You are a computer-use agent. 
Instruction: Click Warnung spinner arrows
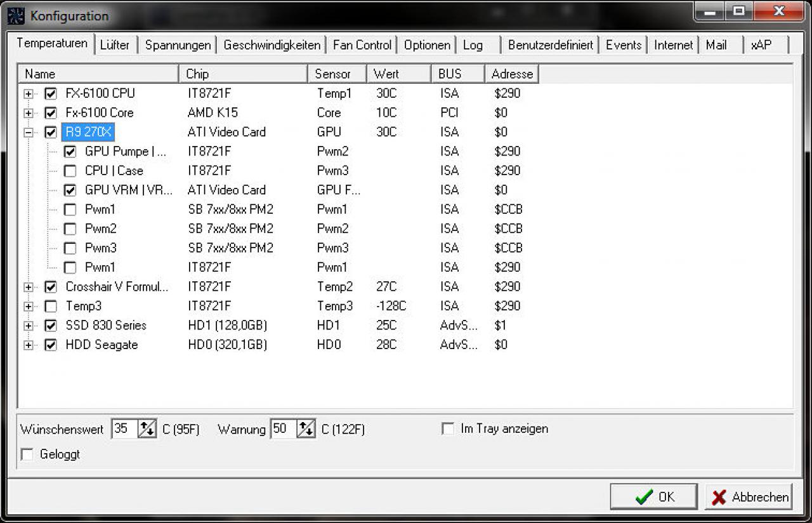point(306,428)
